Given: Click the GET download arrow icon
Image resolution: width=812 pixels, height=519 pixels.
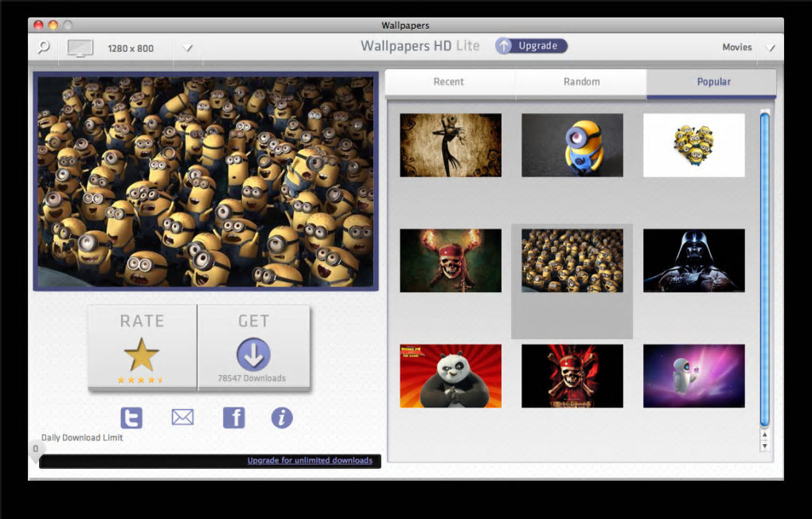Looking at the screenshot, I should tap(253, 354).
